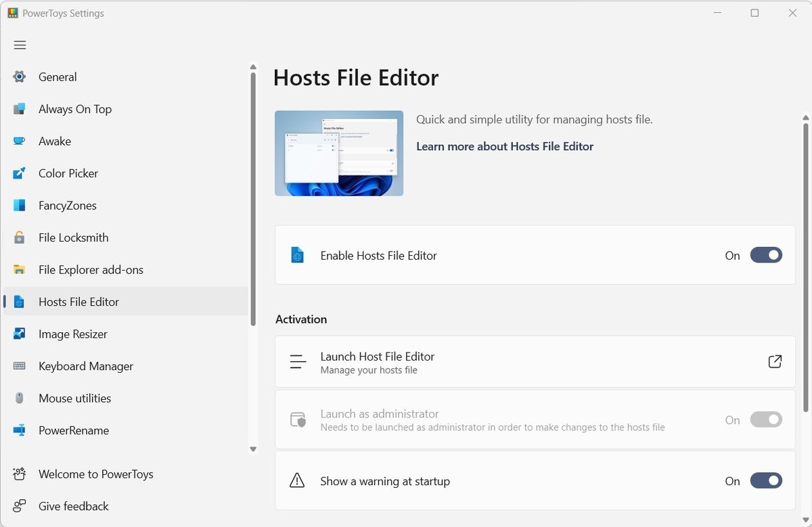
Task: Click the sidebar scrollbar thumb
Action: click(253, 199)
